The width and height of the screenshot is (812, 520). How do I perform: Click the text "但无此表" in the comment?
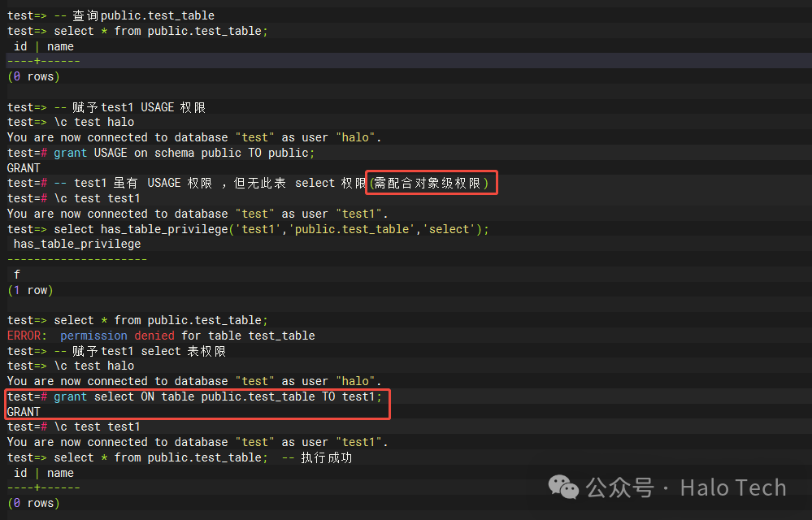point(260,183)
